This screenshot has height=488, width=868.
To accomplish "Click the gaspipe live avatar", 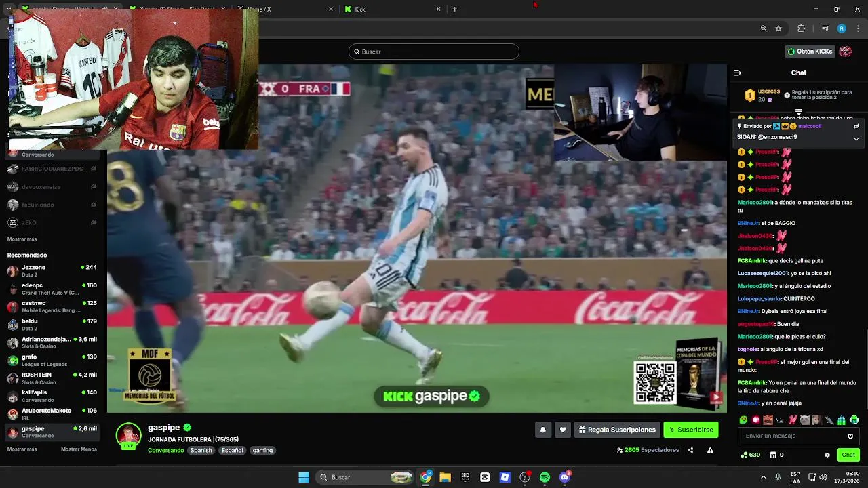I will click(128, 436).
